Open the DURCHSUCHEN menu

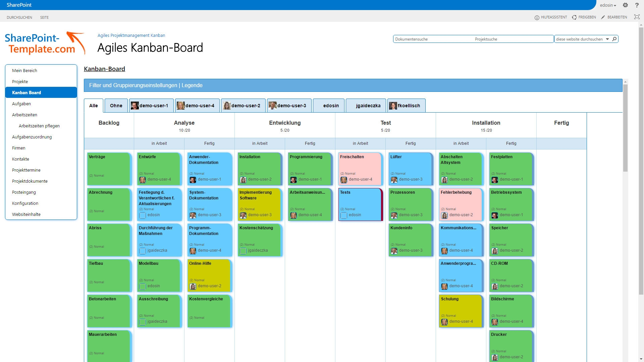(x=19, y=17)
